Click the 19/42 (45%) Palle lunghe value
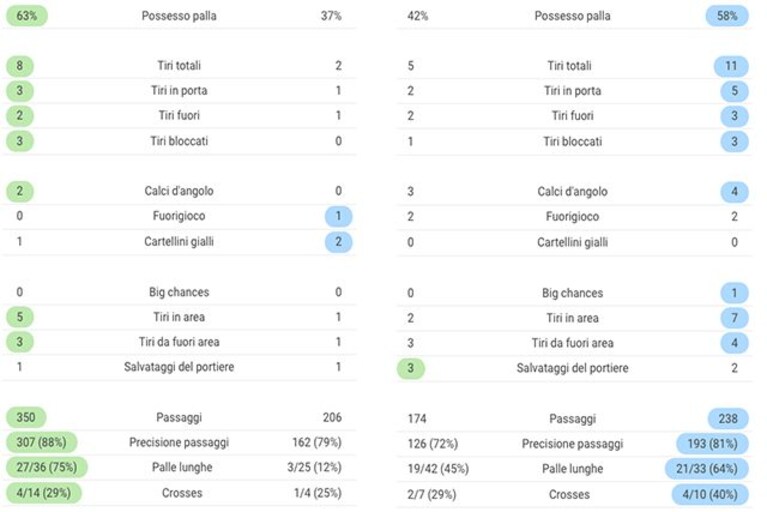 coord(438,468)
